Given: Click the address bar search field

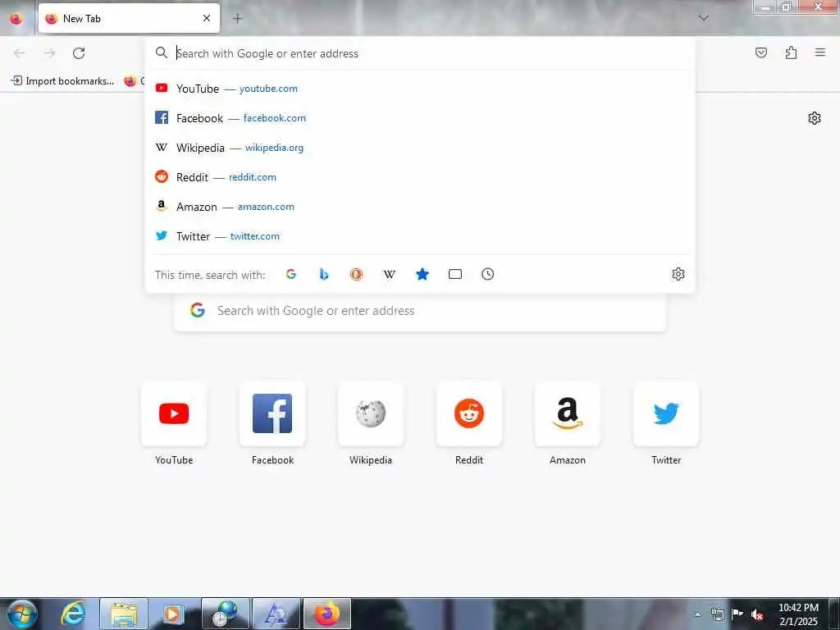Looking at the screenshot, I should click(420, 53).
